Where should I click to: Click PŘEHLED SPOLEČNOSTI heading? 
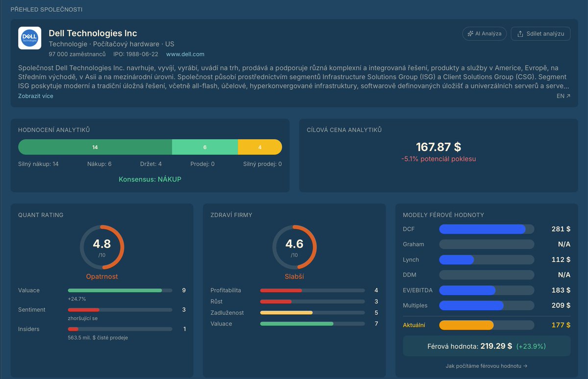pyautogui.click(x=47, y=10)
